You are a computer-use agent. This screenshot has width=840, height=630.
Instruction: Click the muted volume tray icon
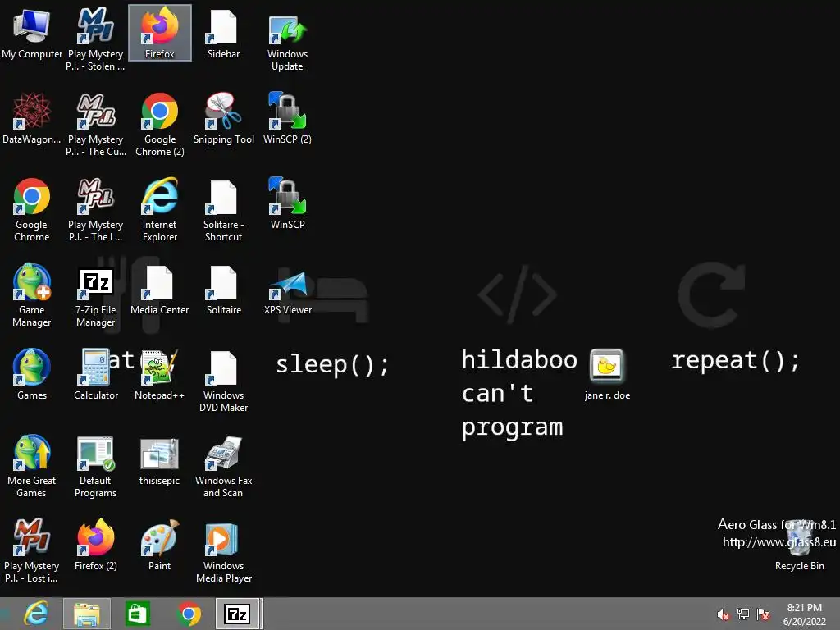coord(724,614)
